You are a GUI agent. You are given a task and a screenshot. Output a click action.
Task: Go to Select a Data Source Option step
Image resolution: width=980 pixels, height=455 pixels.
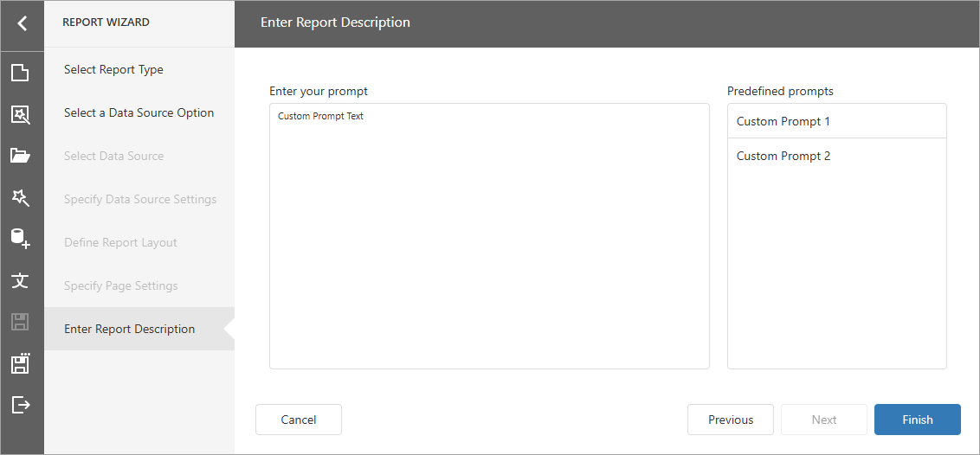pos(139,113)
